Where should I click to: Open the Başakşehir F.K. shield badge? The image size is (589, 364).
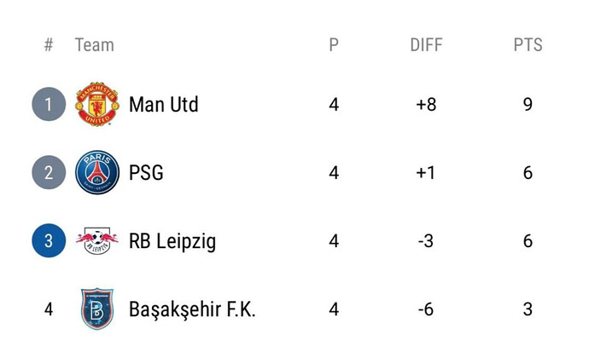(97, 309)
